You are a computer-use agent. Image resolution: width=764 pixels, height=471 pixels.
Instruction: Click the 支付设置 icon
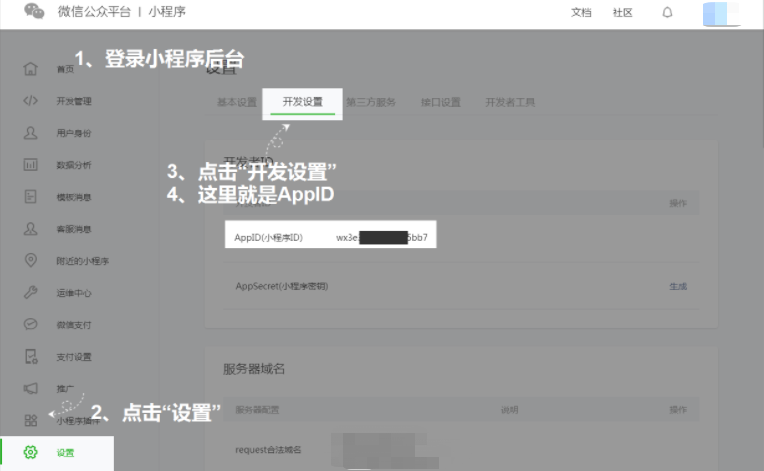[x=31, y=357]
